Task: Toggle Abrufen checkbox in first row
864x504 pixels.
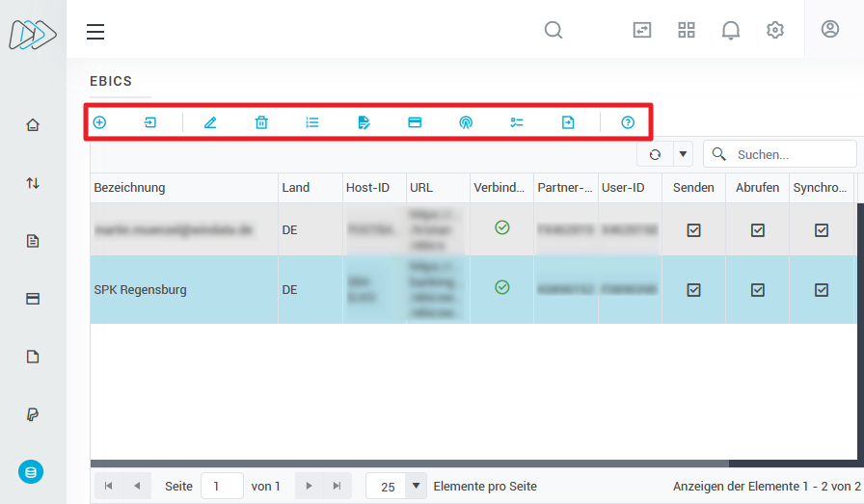Action: tap(758, 230)
